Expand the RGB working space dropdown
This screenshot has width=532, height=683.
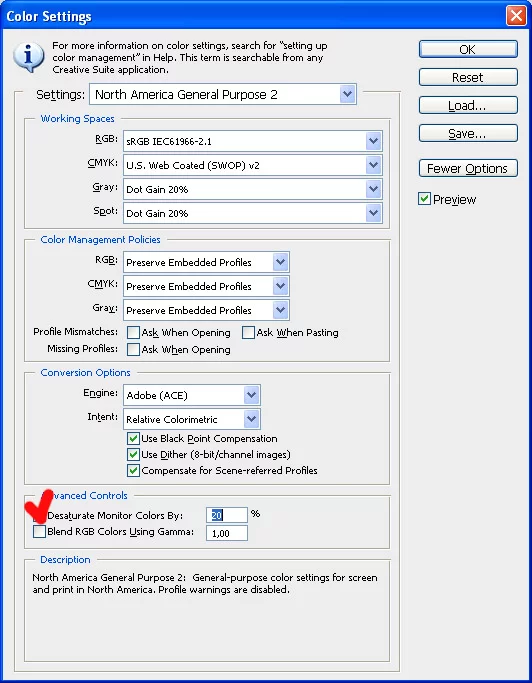coord(253,141)
